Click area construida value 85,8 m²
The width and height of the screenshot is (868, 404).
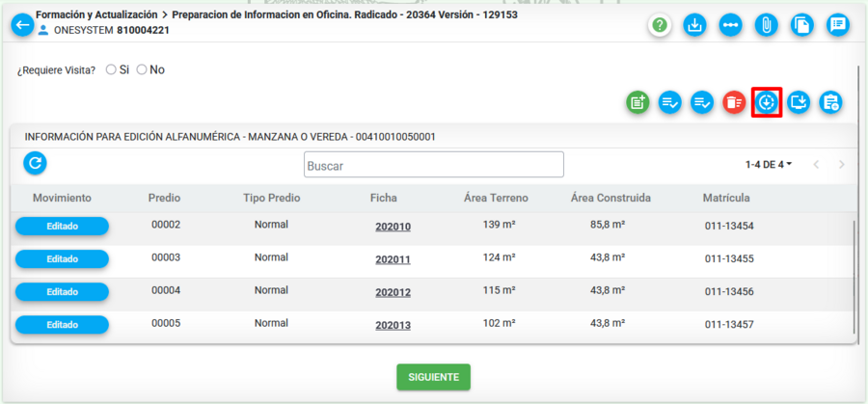608,225
